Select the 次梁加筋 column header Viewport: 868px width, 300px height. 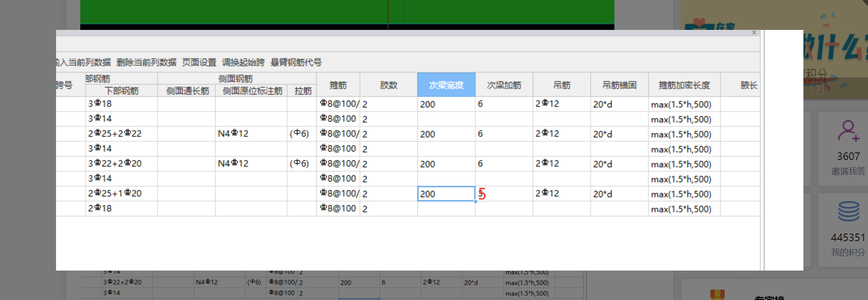tap(504, 85)
